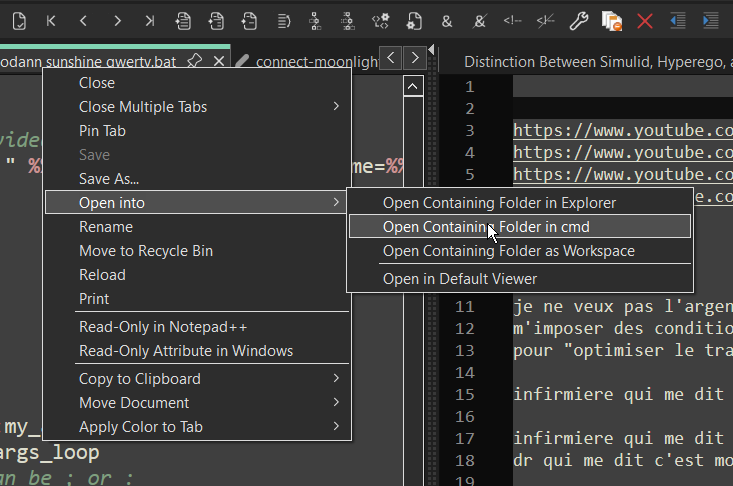
Task: Close the sunshine qwerty.bat tab with its X
Action: [219, 62]
